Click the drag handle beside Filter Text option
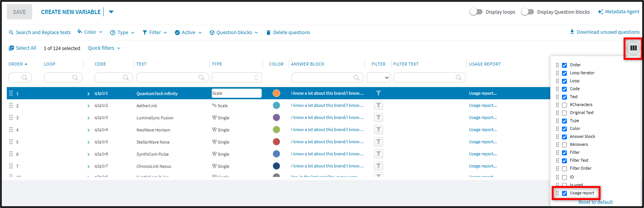The image size is (644, 208). pyautogui.click(x=557, y=160)
